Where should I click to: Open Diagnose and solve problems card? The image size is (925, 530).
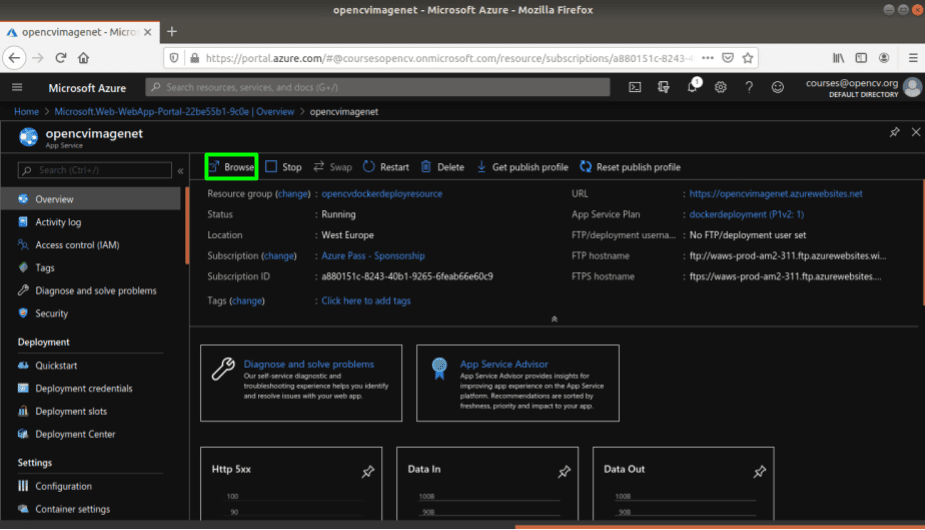pyautogui.click(x=301, y=383)
